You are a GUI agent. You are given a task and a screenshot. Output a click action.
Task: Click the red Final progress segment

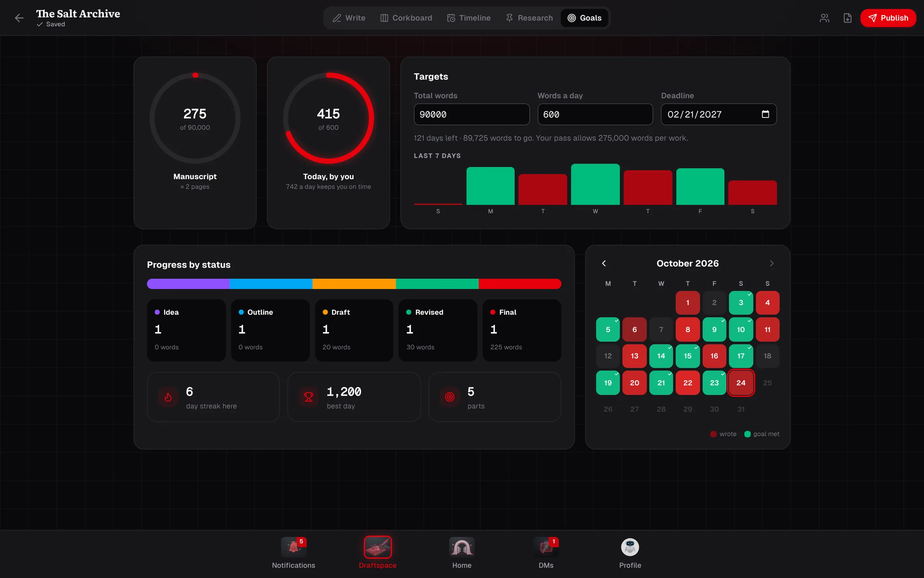tap(520, 284)
